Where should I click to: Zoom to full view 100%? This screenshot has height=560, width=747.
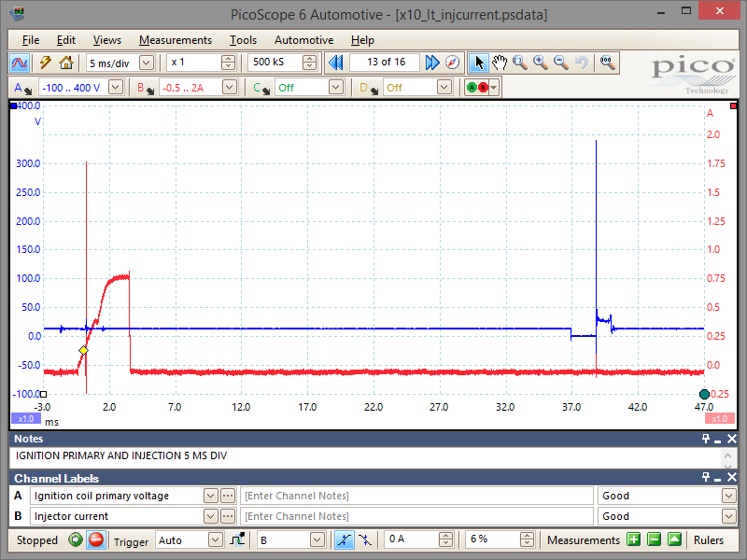608,63
